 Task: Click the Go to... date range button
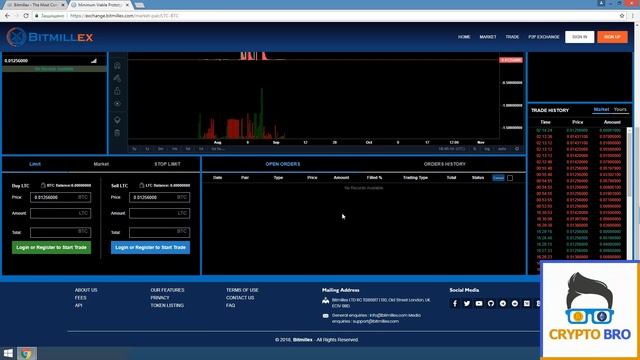pyautogui.click(x=218, y=149)
